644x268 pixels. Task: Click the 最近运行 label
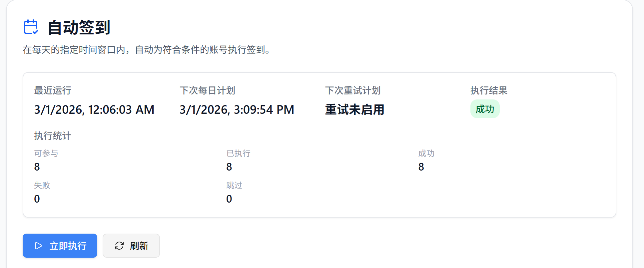coord(53,90)
